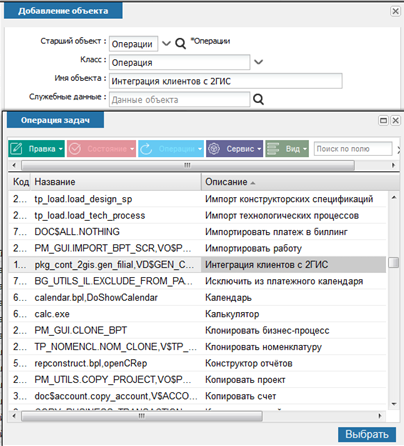Select row doc$account.copy_account
Image resolution: width=404 pixels, height=446 pixels.
pyautogui.click(x=197, y=396)
